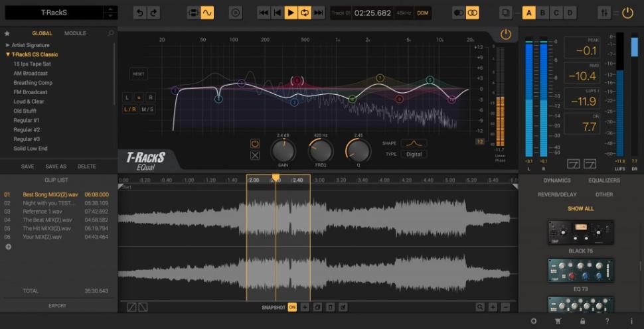
Task: Add a new clip with plus icon
Action: click(8, 247)
